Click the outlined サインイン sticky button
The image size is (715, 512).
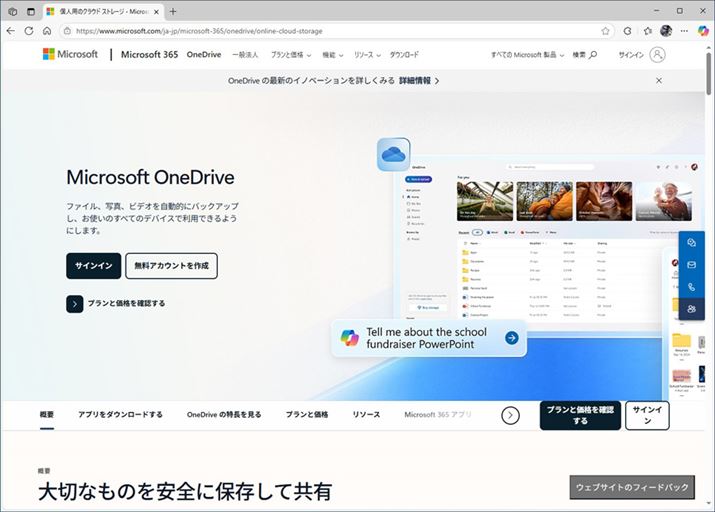(647, 415)
